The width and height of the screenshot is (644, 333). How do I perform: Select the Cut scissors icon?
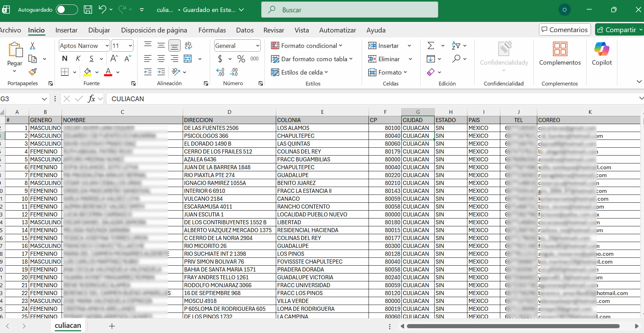pos(33,46)
